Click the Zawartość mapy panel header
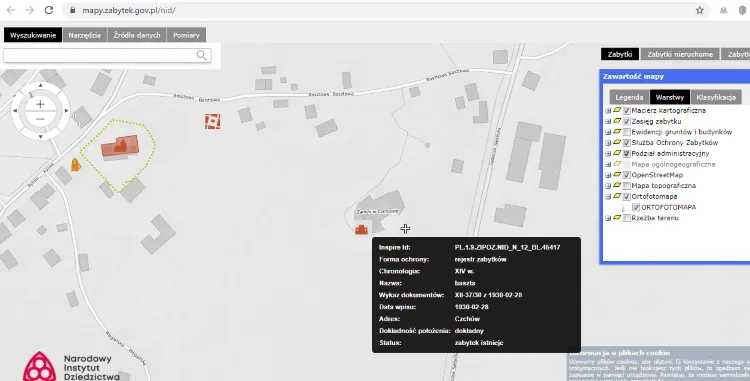The image size is (750, 381). pyautogui.click(x=674, y=76)
